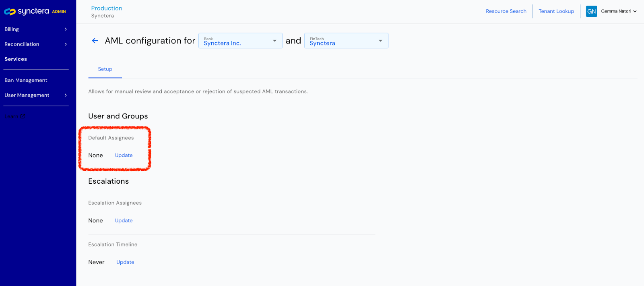Screen dimensions: 644x286
Task: Click the 'Escalations' heading
Action: click(x=108, y=181)
